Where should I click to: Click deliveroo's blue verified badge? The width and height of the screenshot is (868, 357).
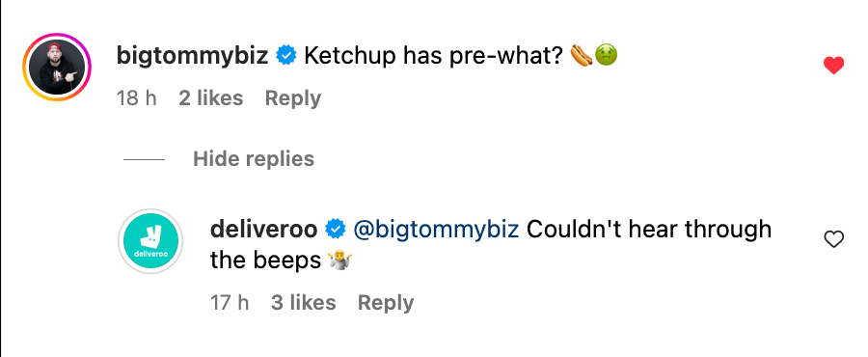[335, 229]
